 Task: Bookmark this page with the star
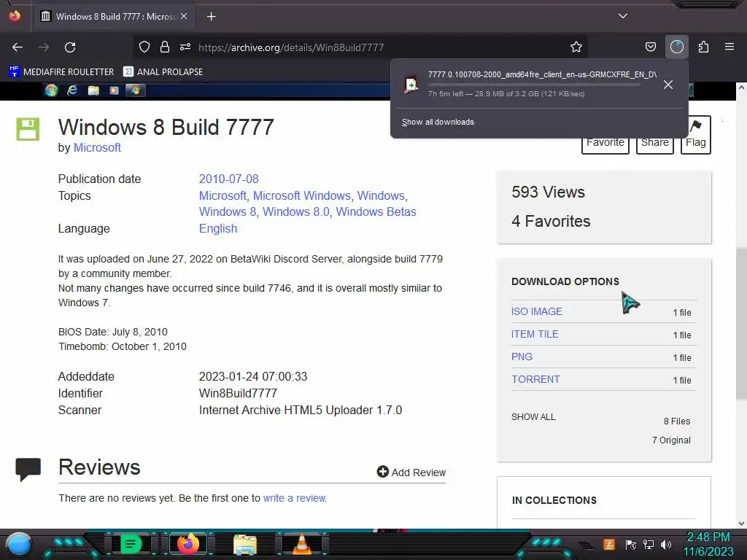(x=576, y=47)
